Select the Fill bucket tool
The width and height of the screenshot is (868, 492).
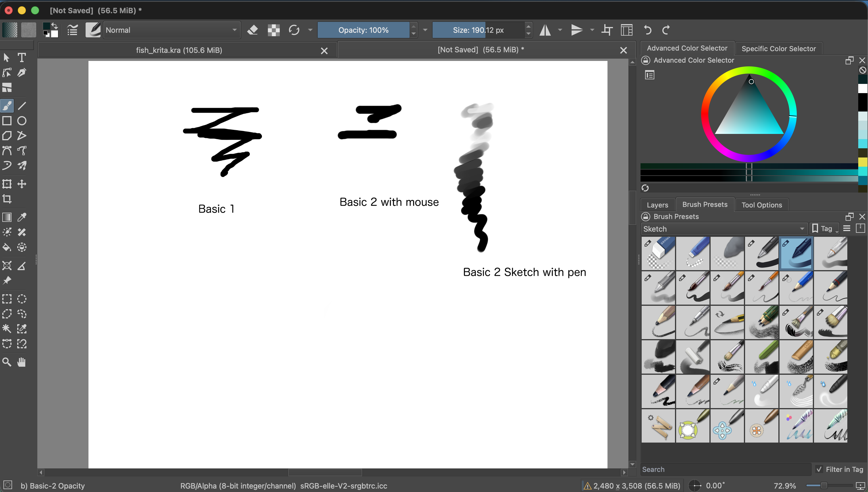pos(7,247)
